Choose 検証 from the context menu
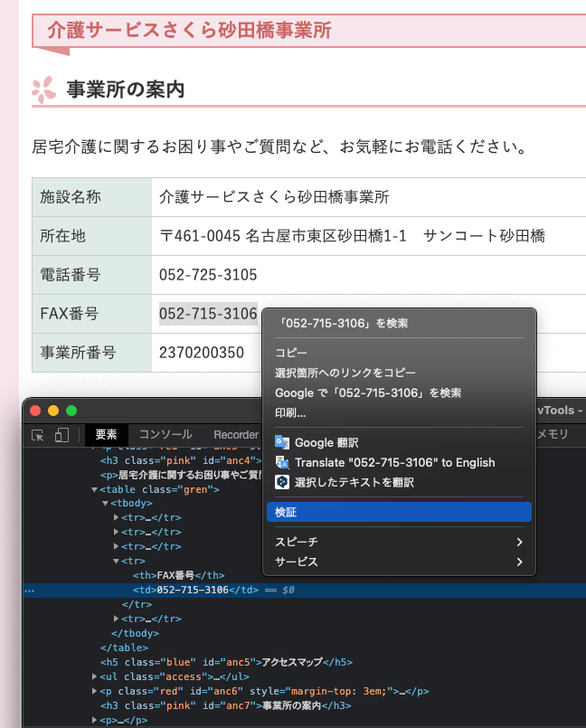The image size is (586, 728). (x=398, y=512)
